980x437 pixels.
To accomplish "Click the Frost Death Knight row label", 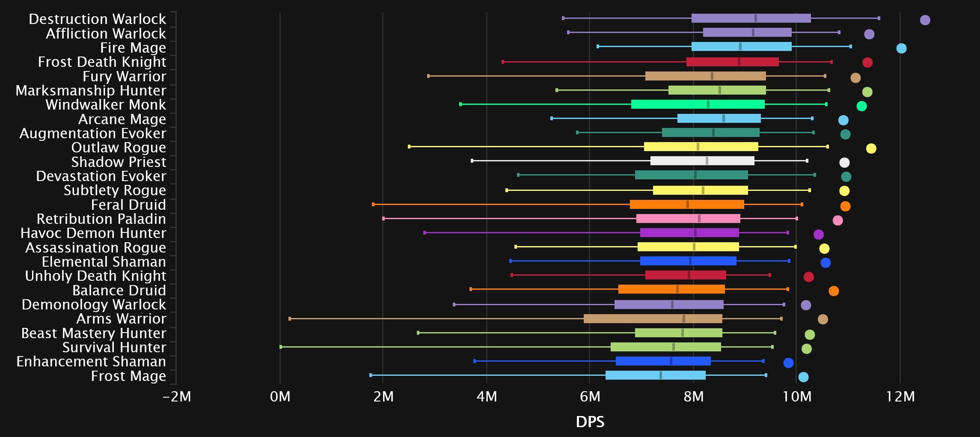I will [102, 62].
